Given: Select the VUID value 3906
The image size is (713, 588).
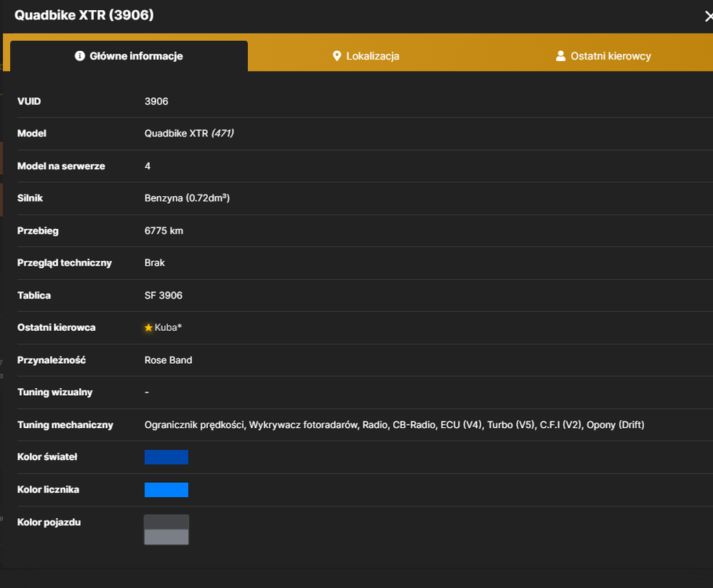Looking at the screenshot, I should click(156, 101).
